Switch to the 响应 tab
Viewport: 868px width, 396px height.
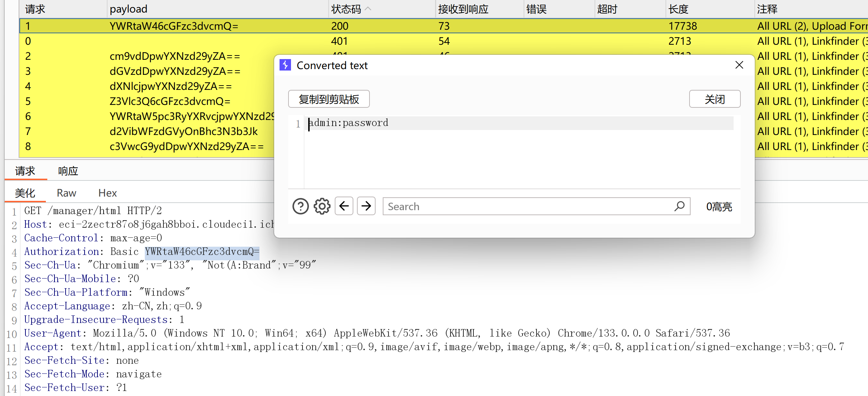pyautogui.click(x=68, y=171)
